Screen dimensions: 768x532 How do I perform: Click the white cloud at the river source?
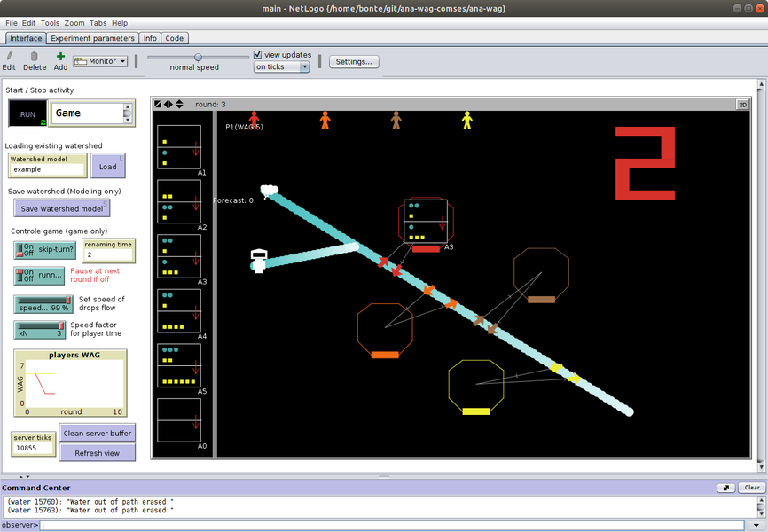[x=269, y=190]
